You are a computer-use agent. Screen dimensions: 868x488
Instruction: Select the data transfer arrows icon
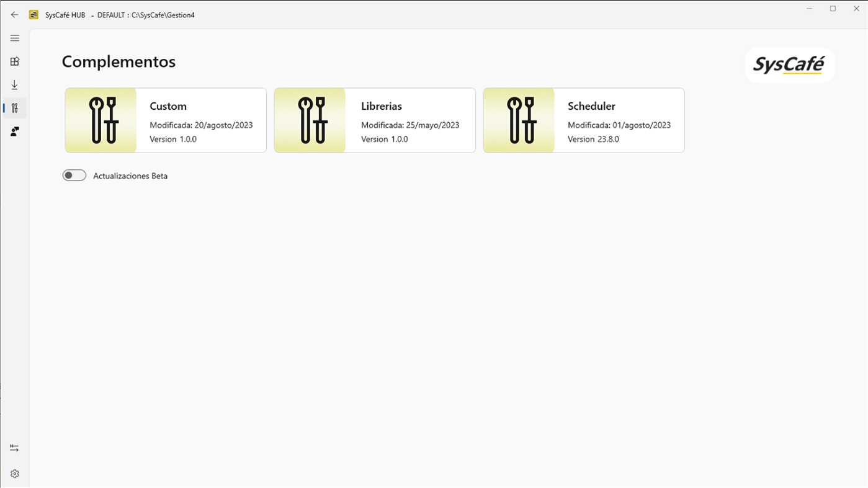14,447
